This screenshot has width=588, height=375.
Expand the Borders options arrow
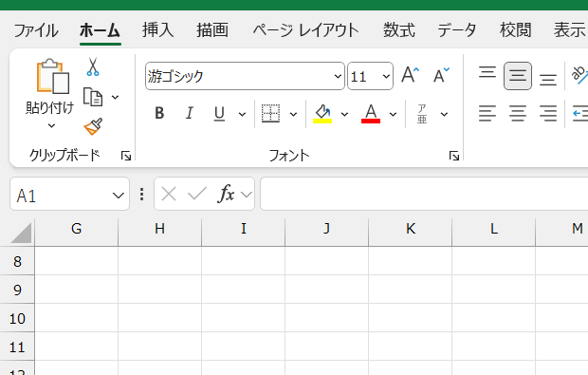[x=294, y=114]
